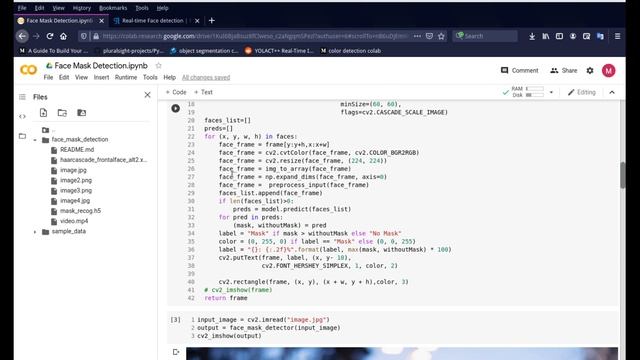Select image4.jpg in the file tree

click(75, 201)
